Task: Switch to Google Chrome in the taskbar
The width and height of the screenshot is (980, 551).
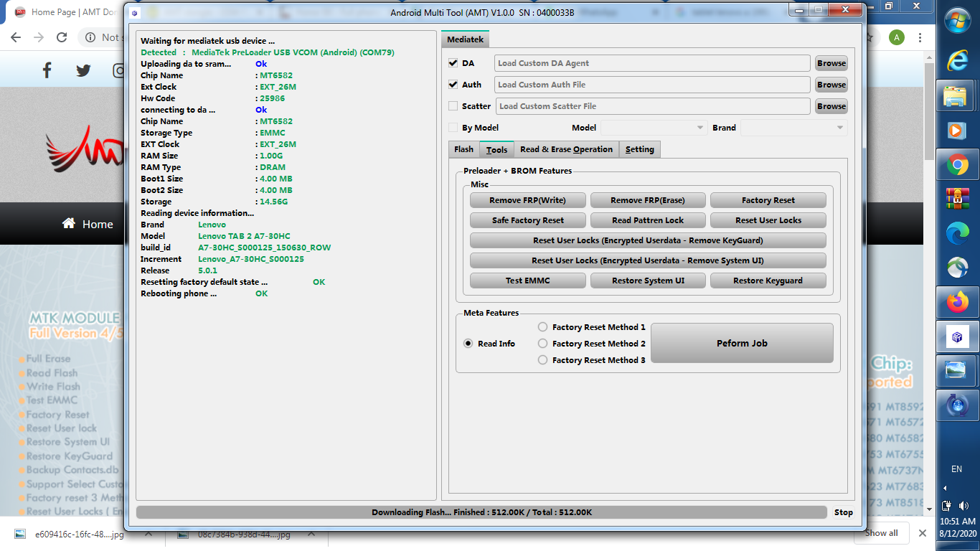Action: 957,166
